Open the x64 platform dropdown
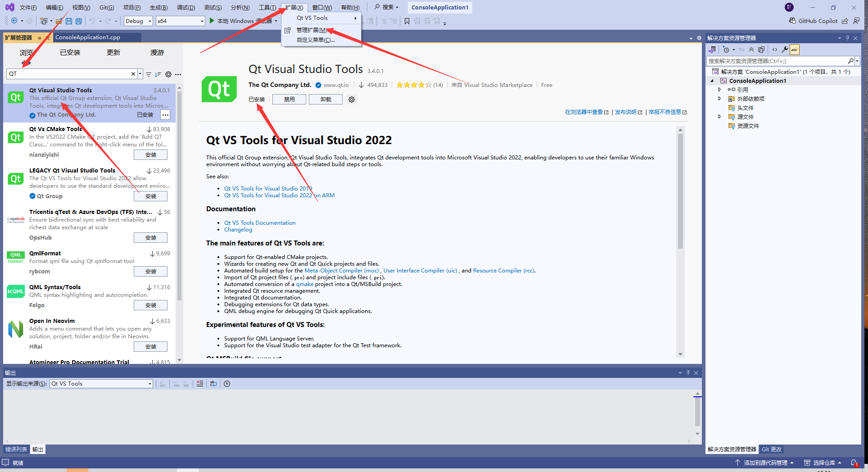The width and height of the screenshot is (868, 472). coord(181,21)
